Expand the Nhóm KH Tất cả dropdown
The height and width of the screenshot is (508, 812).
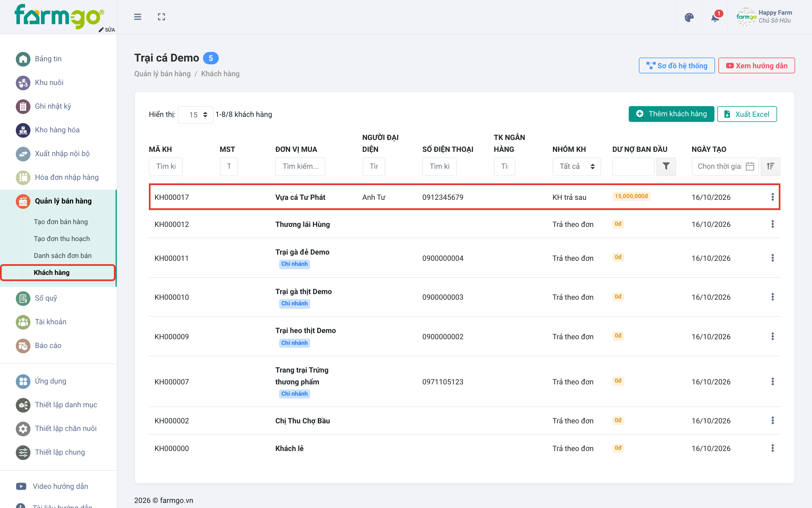(x=577, y=166)
